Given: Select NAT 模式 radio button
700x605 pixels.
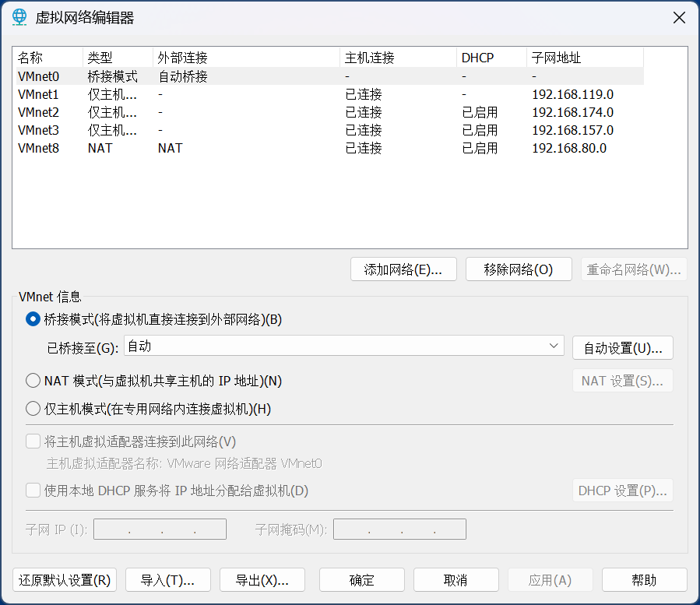Looking at the screenshot, I should (x=33, y=381).
